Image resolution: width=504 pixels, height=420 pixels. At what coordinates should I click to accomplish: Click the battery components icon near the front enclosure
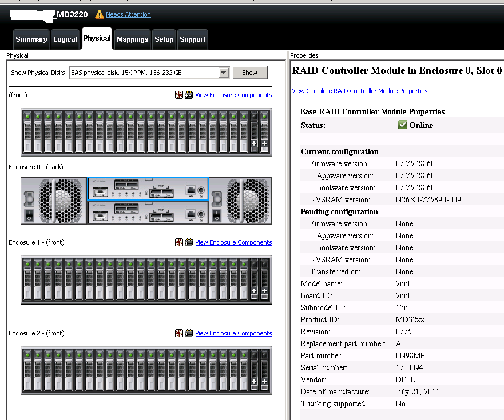(189, 95)
